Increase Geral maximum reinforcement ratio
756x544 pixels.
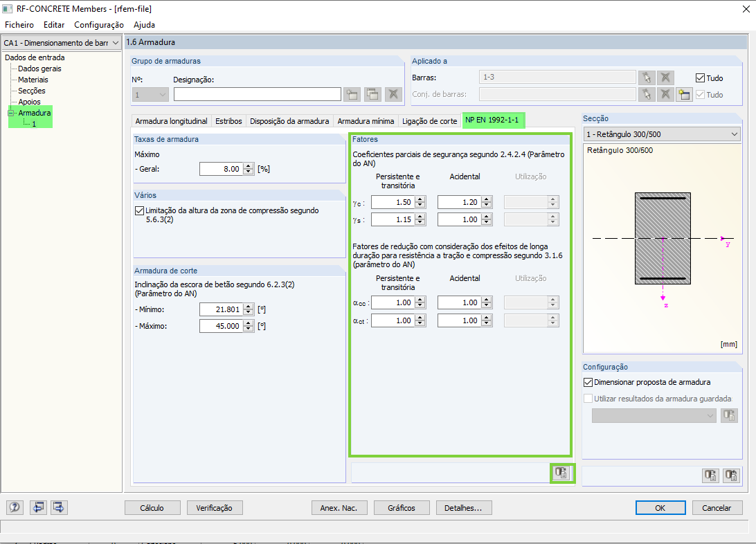[249, 165]
